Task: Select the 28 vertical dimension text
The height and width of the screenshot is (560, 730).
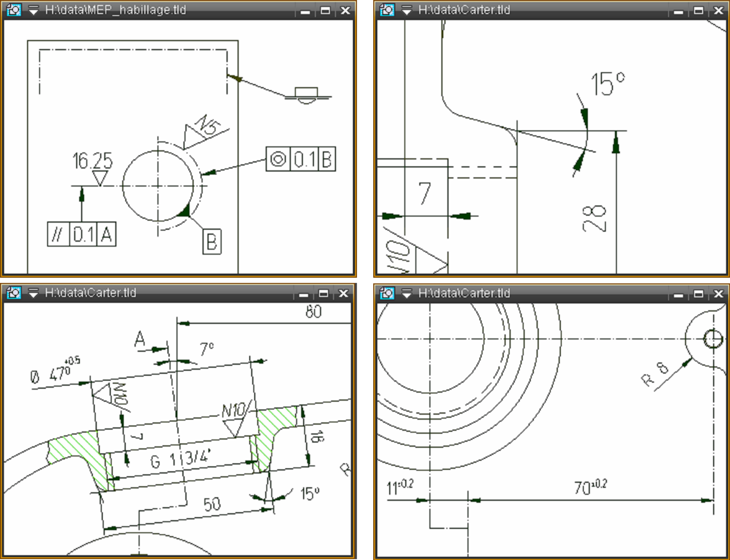Action: click(x=594, y=219)
